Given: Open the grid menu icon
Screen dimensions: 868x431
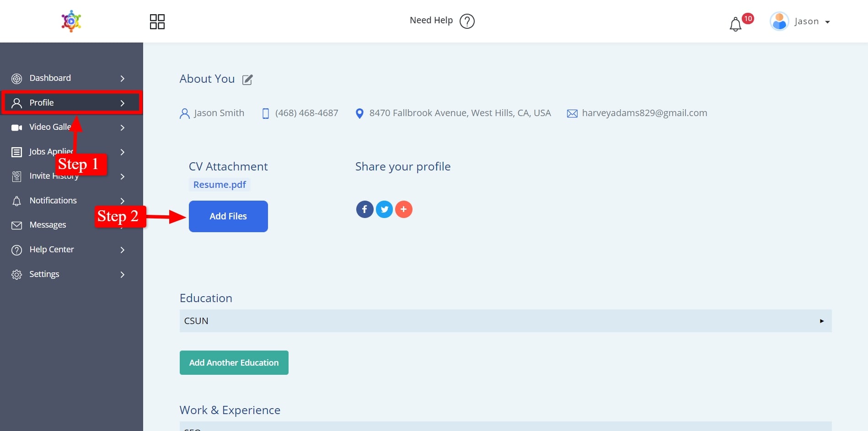Looking at the screenshot, I should tap(157, 21).
